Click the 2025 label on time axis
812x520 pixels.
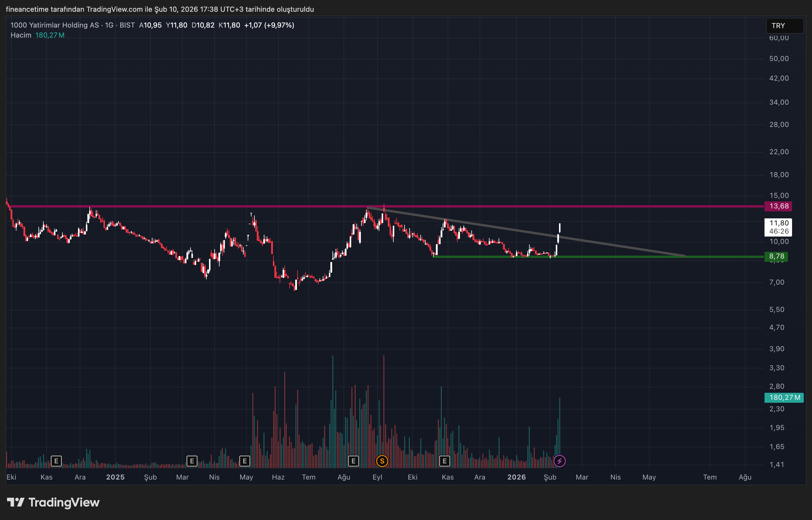tap(115, 477)
